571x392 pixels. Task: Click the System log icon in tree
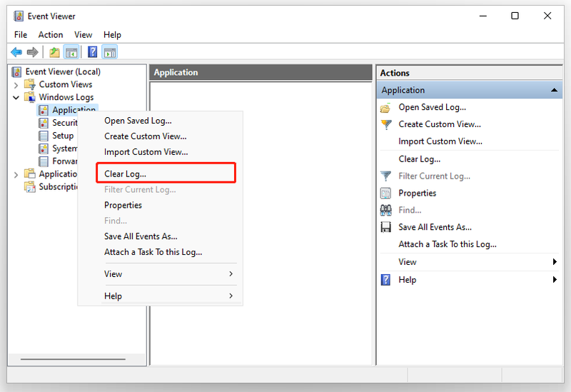pos(44,149)
